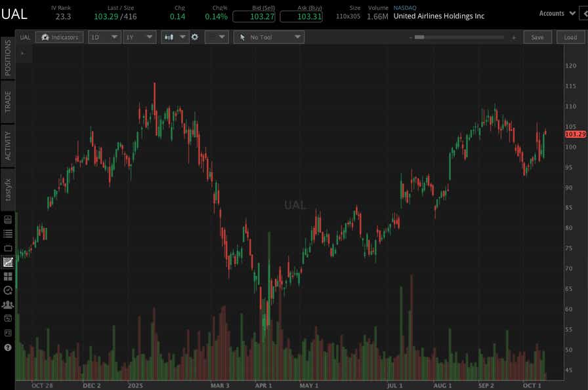This screenshot has width=588, height=390.
Task: Click the APR 1 date axis label
Action: pos(263,385)
